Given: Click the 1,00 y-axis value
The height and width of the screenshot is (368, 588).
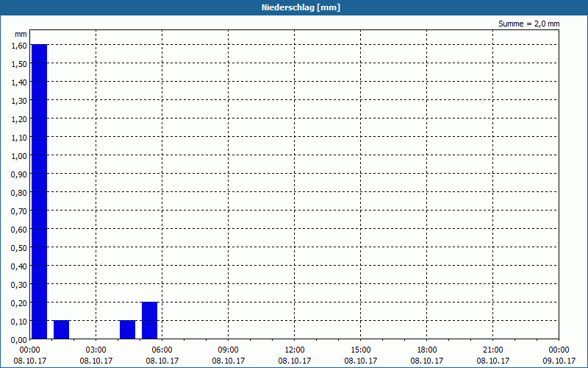Looking at the screenshot, I should [19, 155].
